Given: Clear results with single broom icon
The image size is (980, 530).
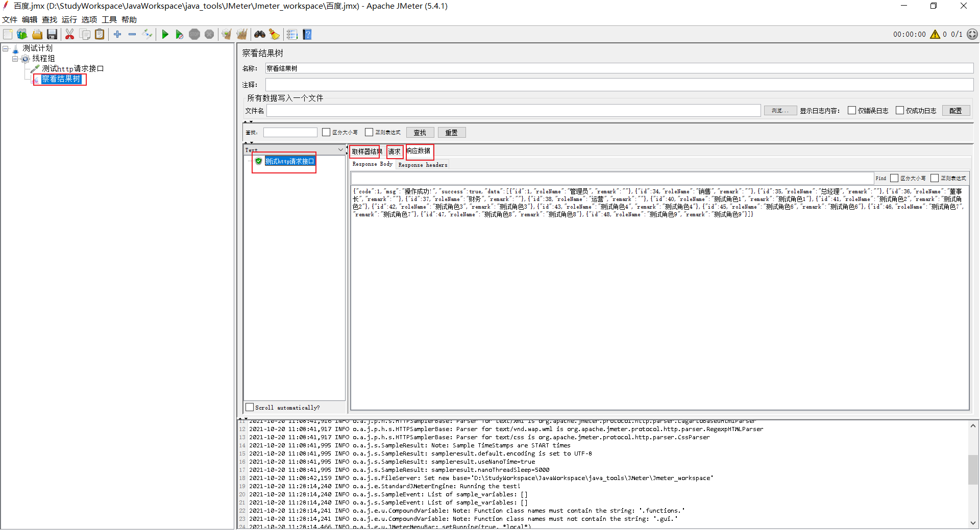Looking at the screenshot, I should 227,34.
